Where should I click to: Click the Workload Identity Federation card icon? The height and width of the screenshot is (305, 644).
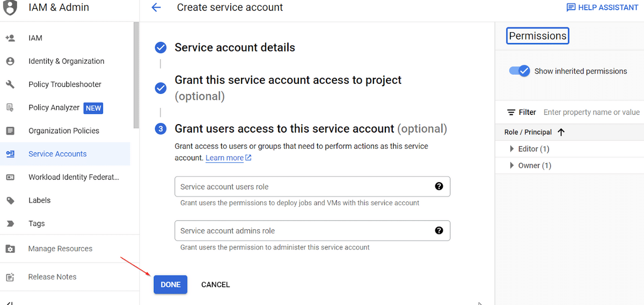point(10,177)
